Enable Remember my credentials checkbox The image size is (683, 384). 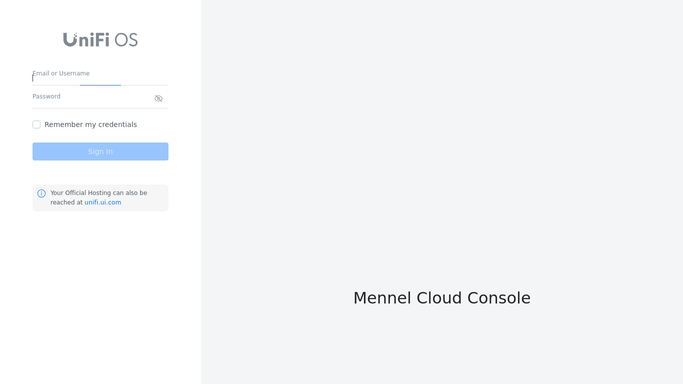click(x=37, y=125)
